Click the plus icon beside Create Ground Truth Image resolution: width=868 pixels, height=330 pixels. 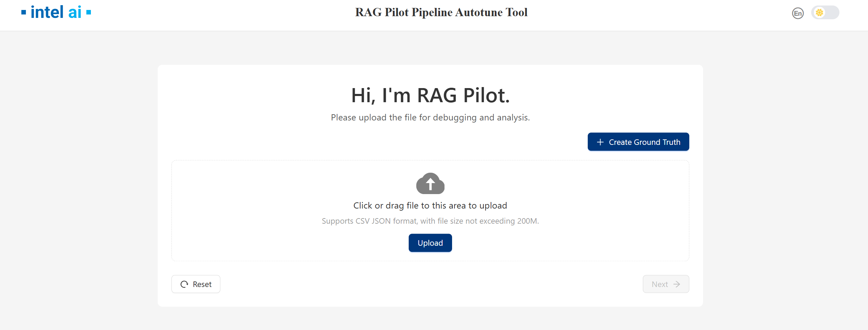[600, 142]
